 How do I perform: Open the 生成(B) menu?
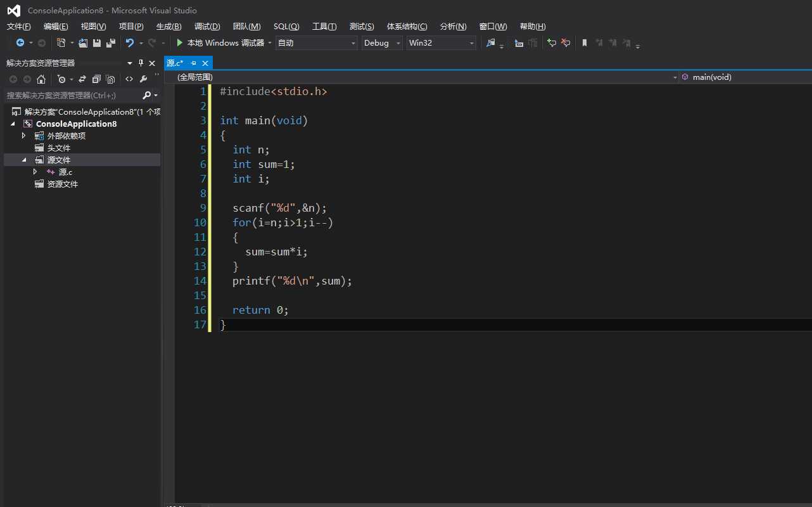pos(168,27)
